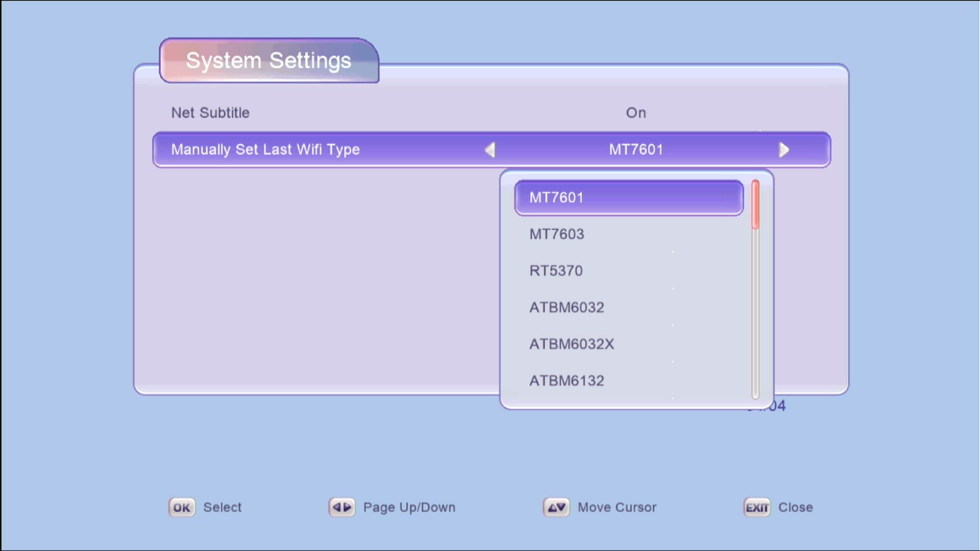The image size is (980, 551).
Task: Pick ATBM6032 wifi type
Action: [567, 308]
